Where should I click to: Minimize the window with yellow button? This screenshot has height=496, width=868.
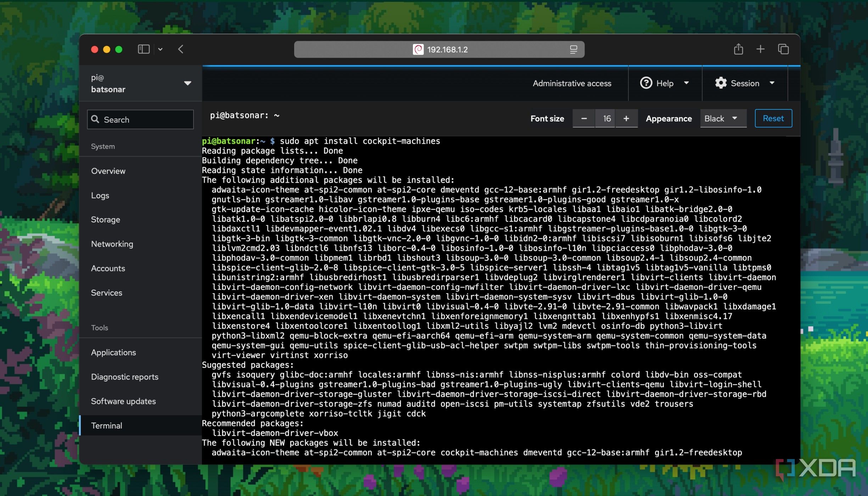click(107, 50)
